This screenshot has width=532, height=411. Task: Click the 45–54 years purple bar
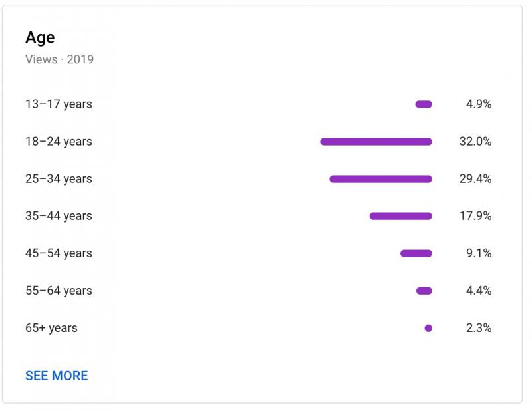pyautogui.click(x=415, y=253)
